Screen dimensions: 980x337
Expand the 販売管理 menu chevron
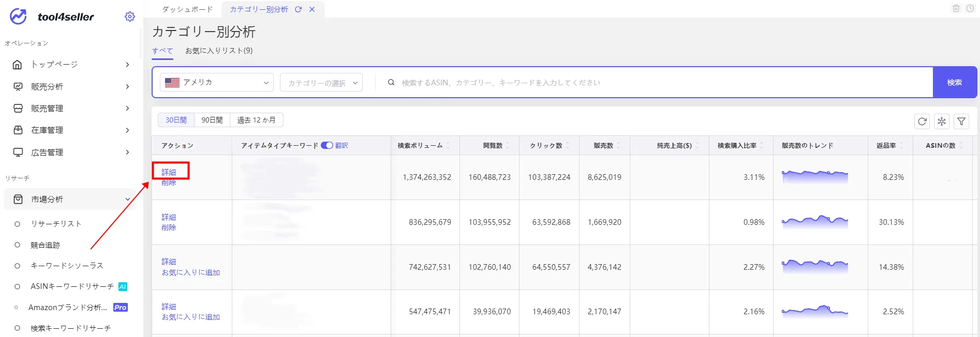[127, 109]
